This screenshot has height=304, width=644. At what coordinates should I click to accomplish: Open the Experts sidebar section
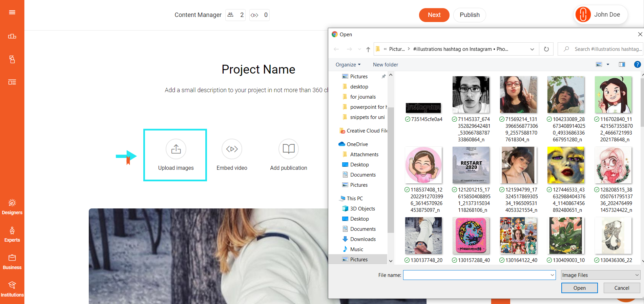tap(12, 235)
